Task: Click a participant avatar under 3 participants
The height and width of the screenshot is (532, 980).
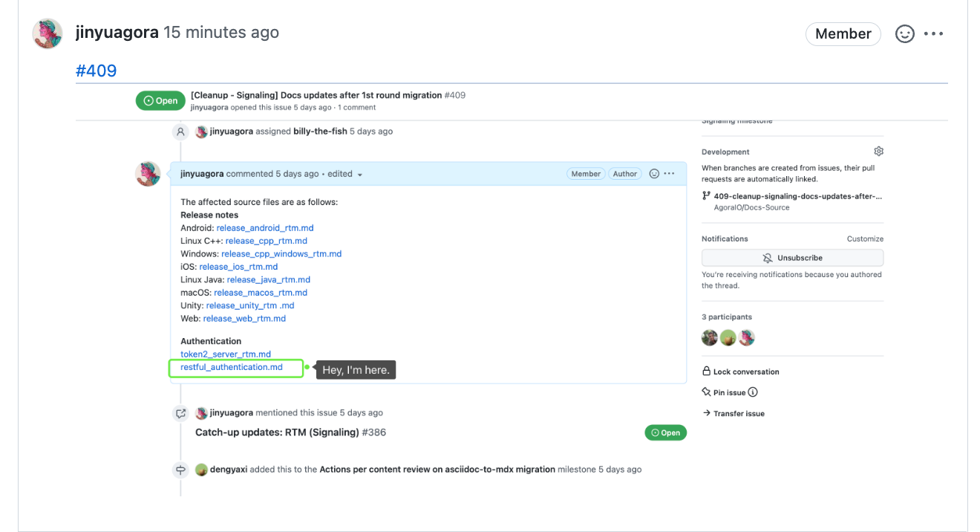Action: (709, 337)
